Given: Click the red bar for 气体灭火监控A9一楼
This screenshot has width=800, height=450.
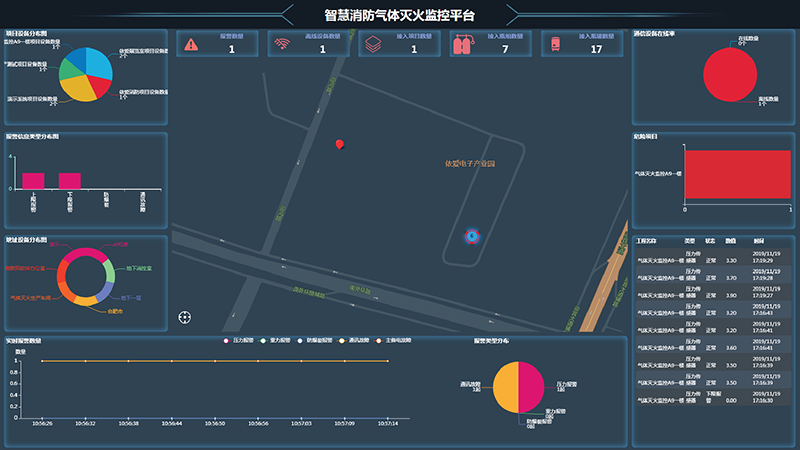Looking at the screenshot, I should pyautogui.click(x=738, y=174).
